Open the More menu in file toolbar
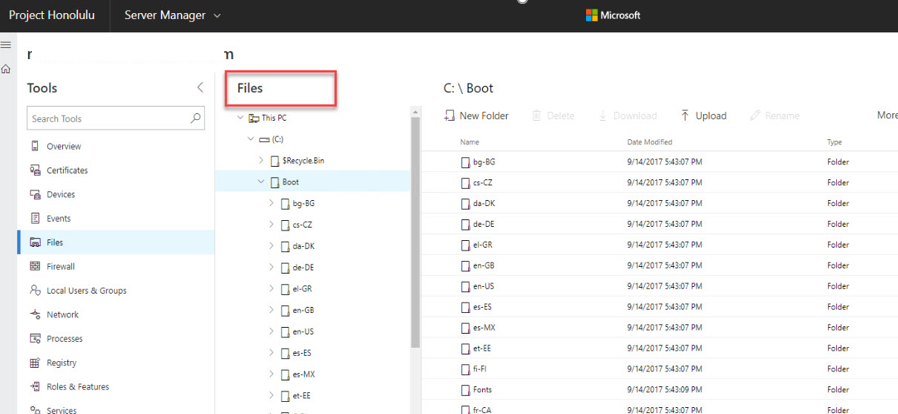 (887, 116)
